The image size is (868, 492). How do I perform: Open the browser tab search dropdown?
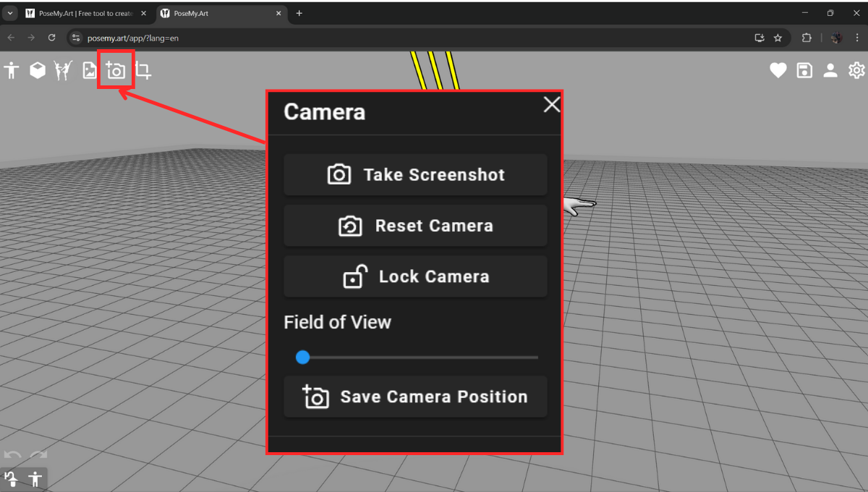click(x=9, y=12)
